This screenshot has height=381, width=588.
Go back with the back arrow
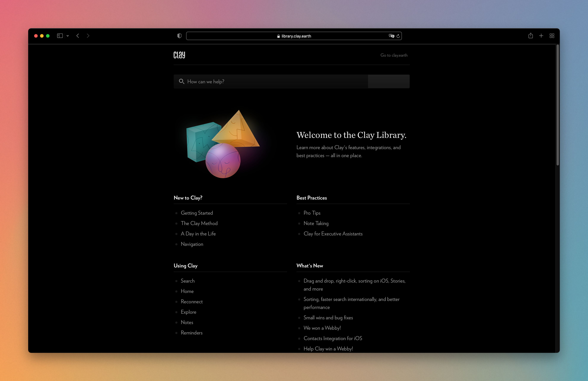click(78, 36)
